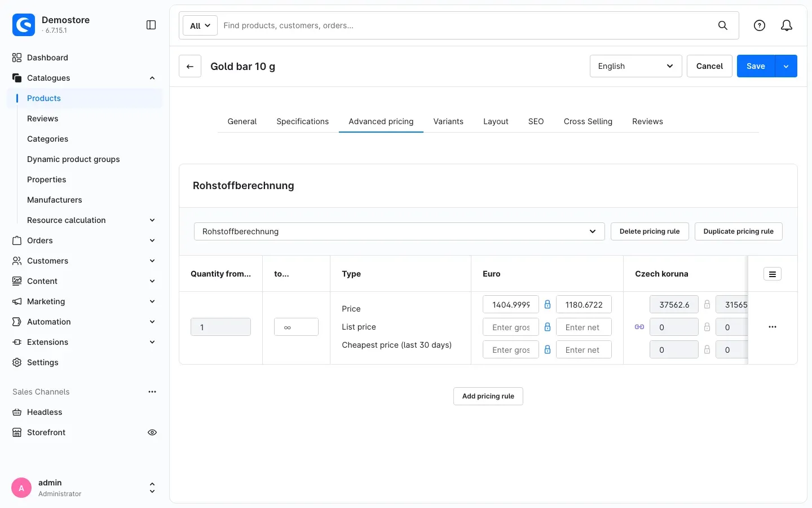
Task: Open the notifications bell
Action: 787,25
